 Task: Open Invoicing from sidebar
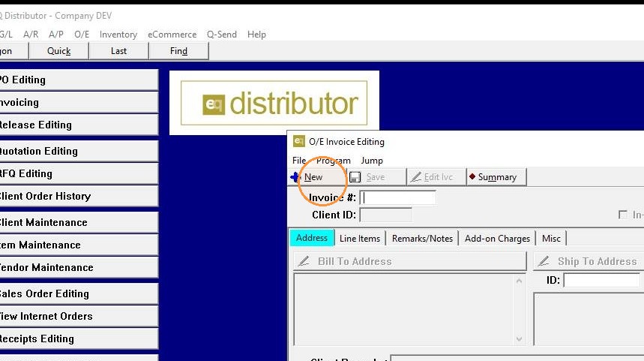click(x=78, y=102)
